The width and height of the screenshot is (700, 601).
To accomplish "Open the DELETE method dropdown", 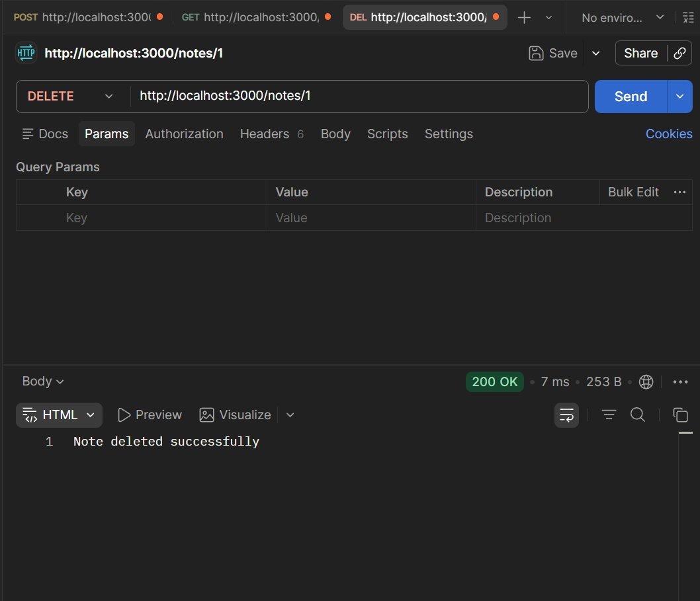I will (x=70, y=97).
